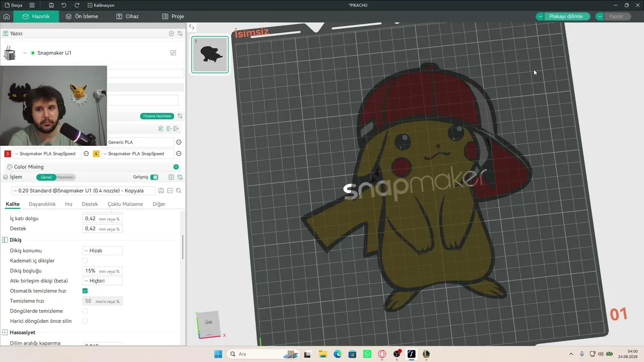Open the Windows Start menu
Image resolution: width=644 pixels, height=362 pixels.
point(218,354)
